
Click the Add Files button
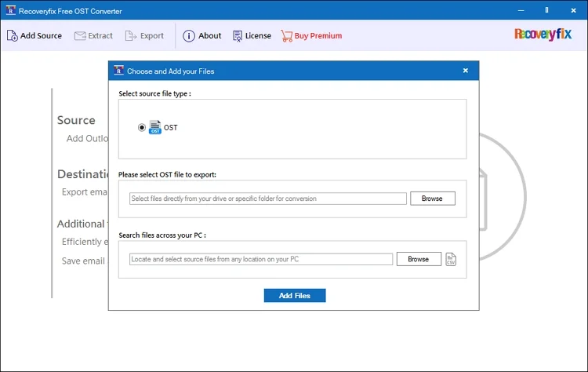click(295, 295)
